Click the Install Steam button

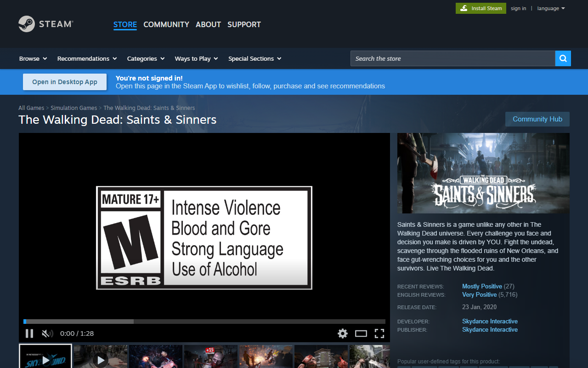pos(481,8)
